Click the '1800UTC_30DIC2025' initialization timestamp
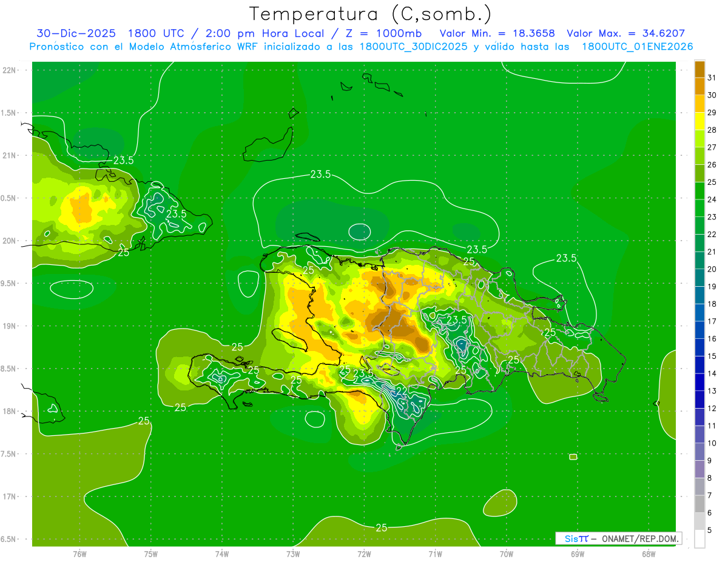The image size is (728, 562). click(414, 47)
